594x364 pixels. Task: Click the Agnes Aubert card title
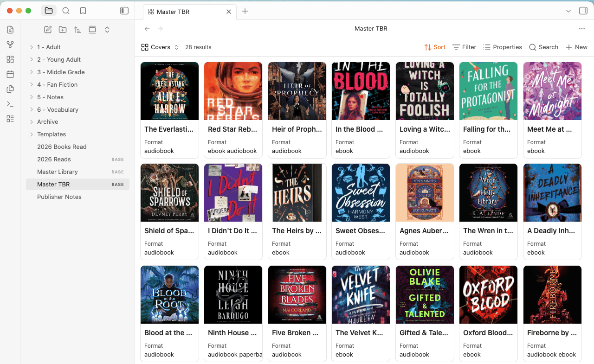(425, 231)
